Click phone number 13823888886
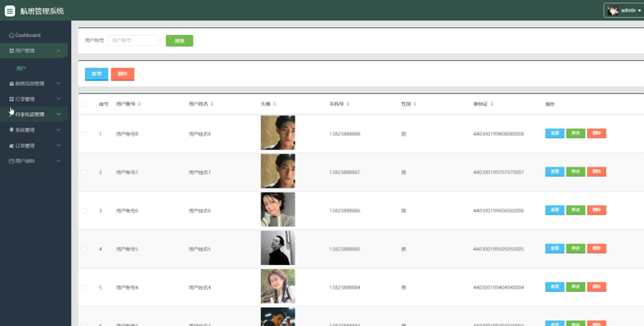 345,211
